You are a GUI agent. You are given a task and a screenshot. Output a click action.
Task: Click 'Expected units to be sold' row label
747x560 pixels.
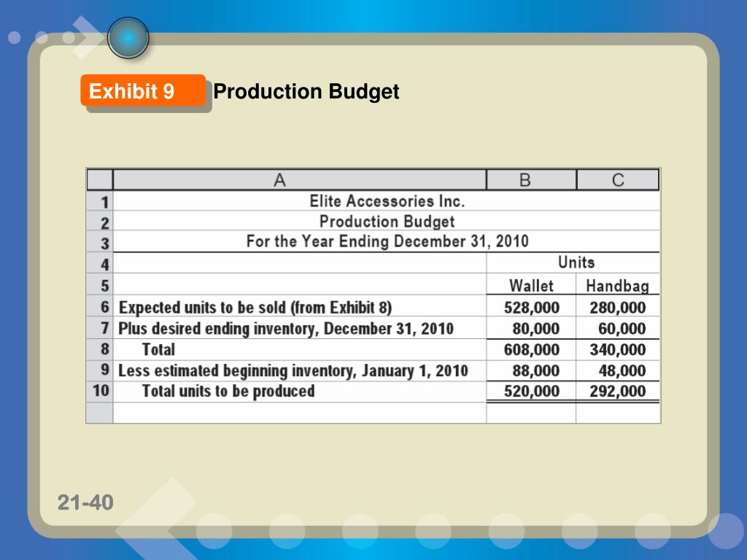(255, 308)
